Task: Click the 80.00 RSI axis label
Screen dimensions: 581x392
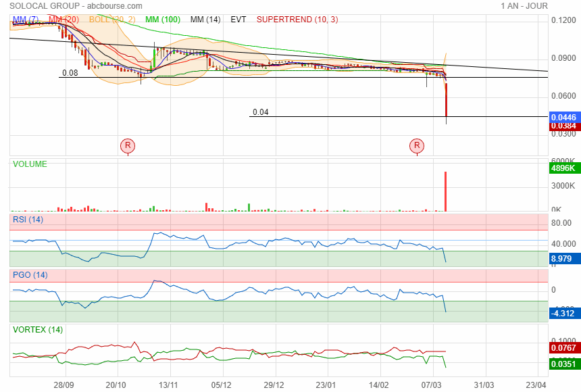Action: click(561, 223)
